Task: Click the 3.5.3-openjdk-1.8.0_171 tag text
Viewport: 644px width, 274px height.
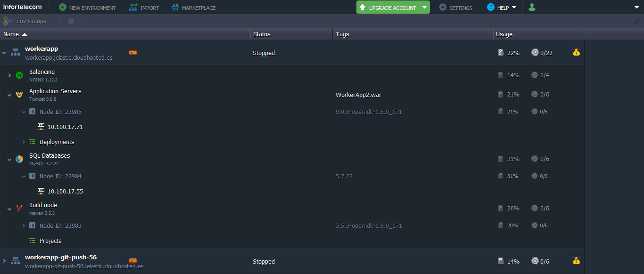Action: (x=369, y=226)
